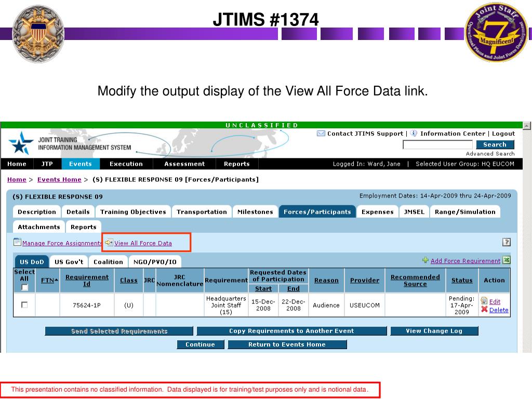This screenshot has height=399, width=532.
Task: Click Events Home in the breadcrumb
Action: (59, 179)
